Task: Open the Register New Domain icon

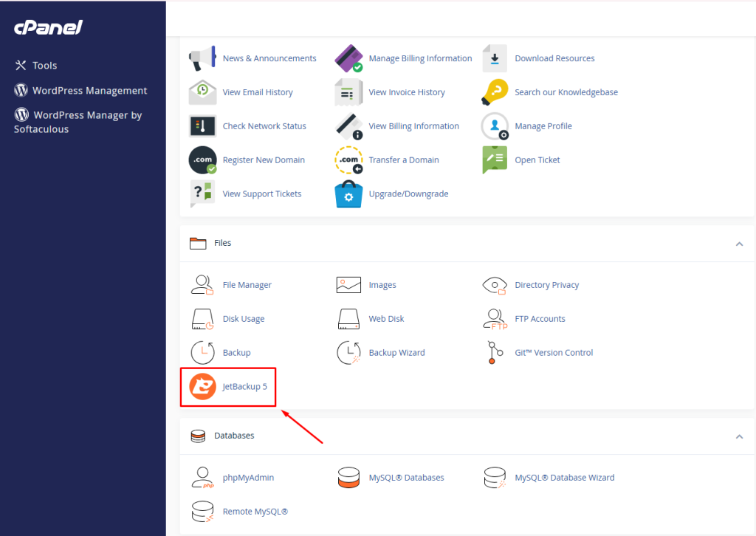Action: point(202,160)
